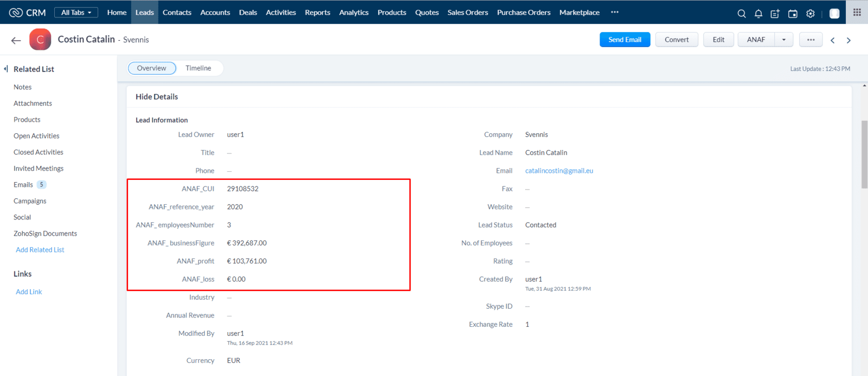Click the Send Email button
868x376 pixels.
tap(625, 40)
